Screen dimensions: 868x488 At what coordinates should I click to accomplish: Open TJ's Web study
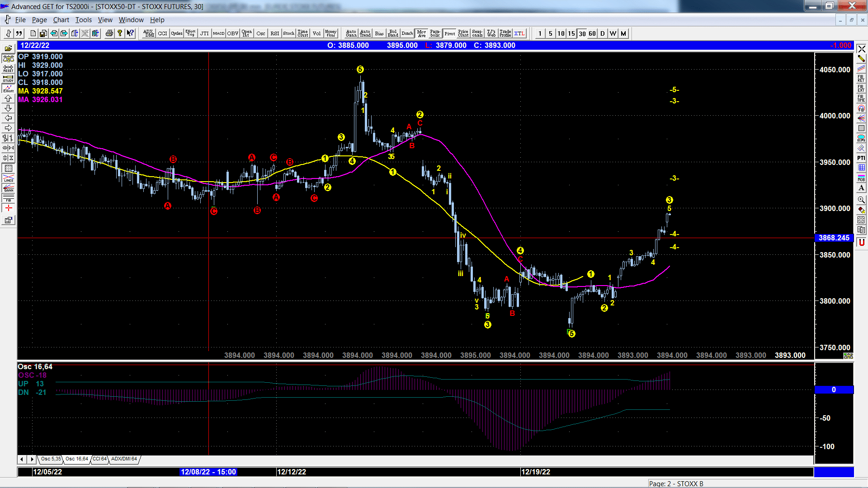[x=491, y=33]
